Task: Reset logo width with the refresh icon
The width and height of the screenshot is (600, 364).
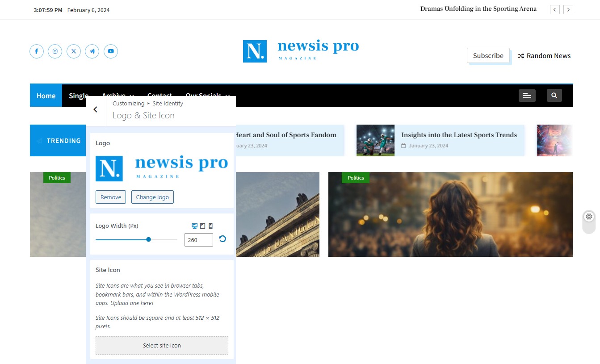Action: pyautogui.click(x=222, y=239)
